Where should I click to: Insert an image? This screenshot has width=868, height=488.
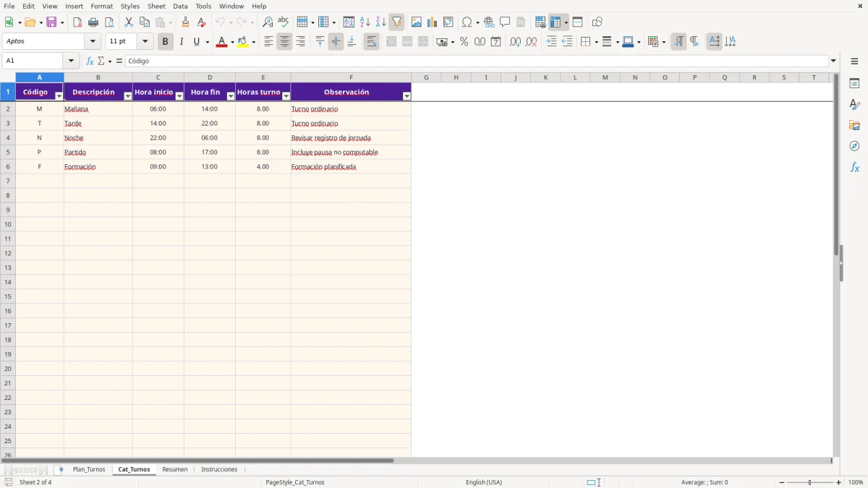(x=416, y=22)
